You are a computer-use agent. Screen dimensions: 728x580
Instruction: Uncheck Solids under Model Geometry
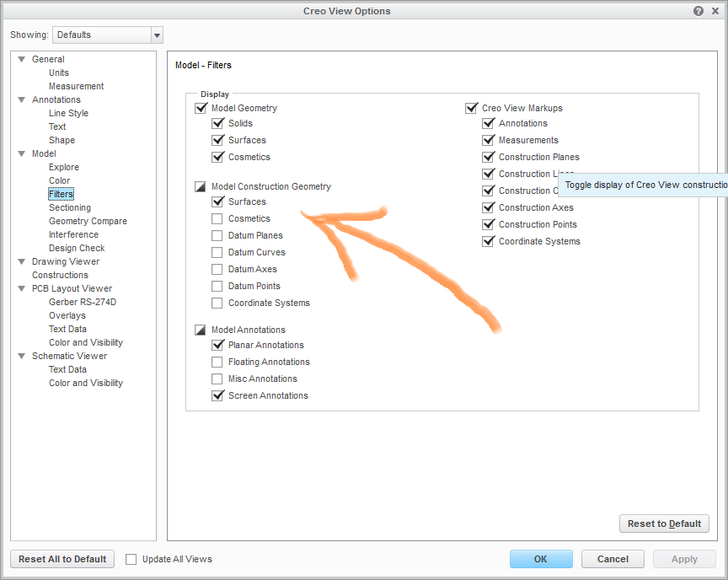[217, 123]
